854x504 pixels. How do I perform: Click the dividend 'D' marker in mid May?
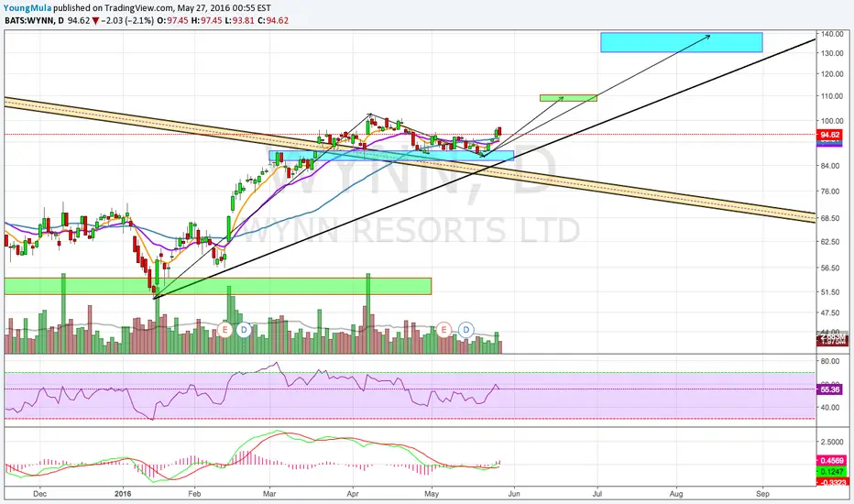tap(465, 329)
